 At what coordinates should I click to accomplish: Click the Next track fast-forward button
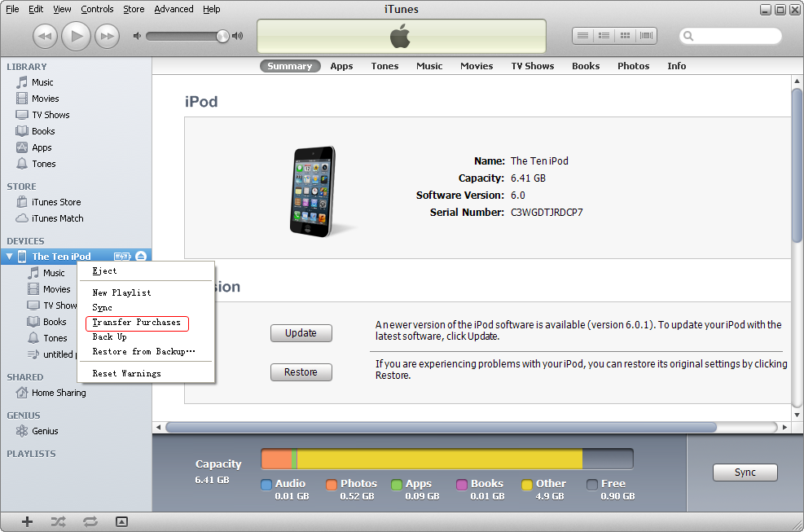108,36
